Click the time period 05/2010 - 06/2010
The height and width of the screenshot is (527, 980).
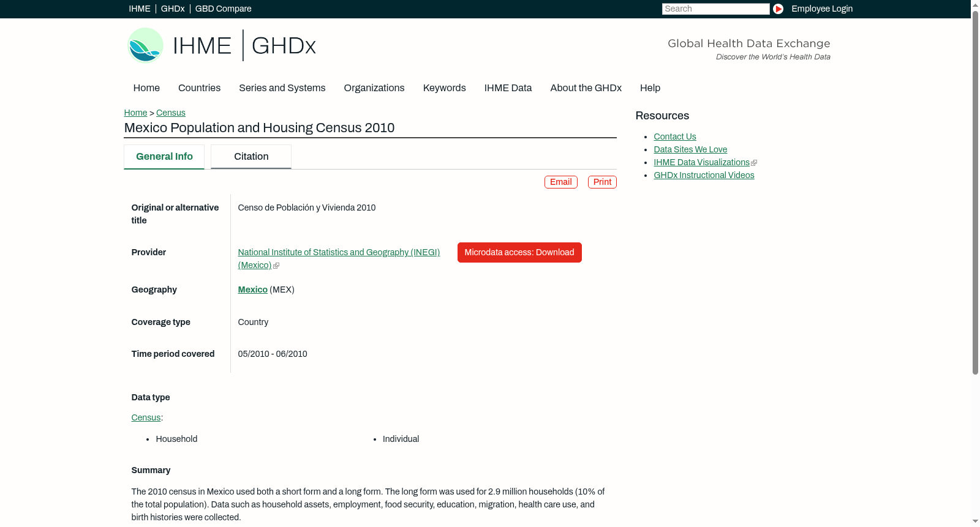click(273, 354)
